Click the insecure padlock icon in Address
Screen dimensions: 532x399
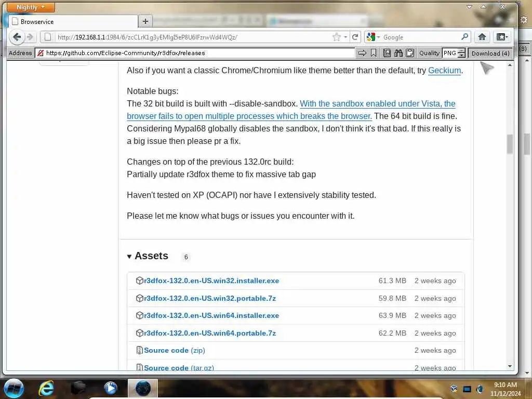[x=41, y=53]
